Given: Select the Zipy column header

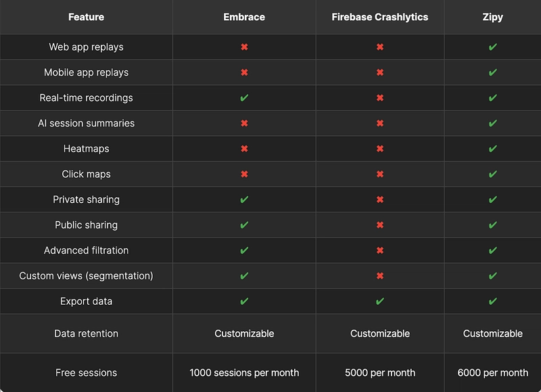Looking at the screenshot, I should pyautogui.click(x=493, y=17).
